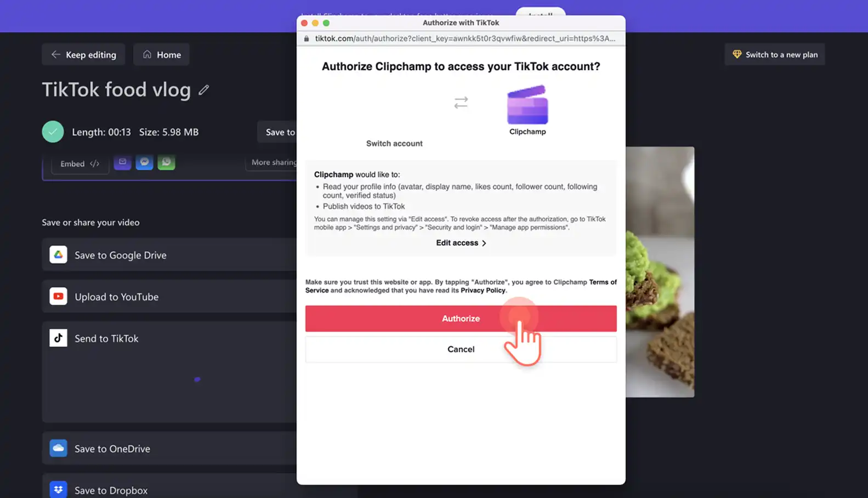Click Switch to a new plan
The image size is (868, 498).
(775, 54)
